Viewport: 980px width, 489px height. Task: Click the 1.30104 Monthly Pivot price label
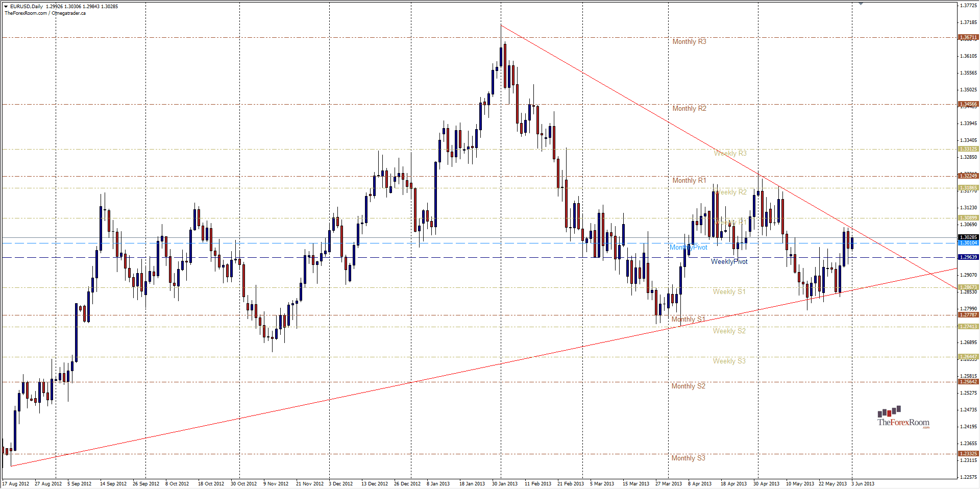(968, 243)
